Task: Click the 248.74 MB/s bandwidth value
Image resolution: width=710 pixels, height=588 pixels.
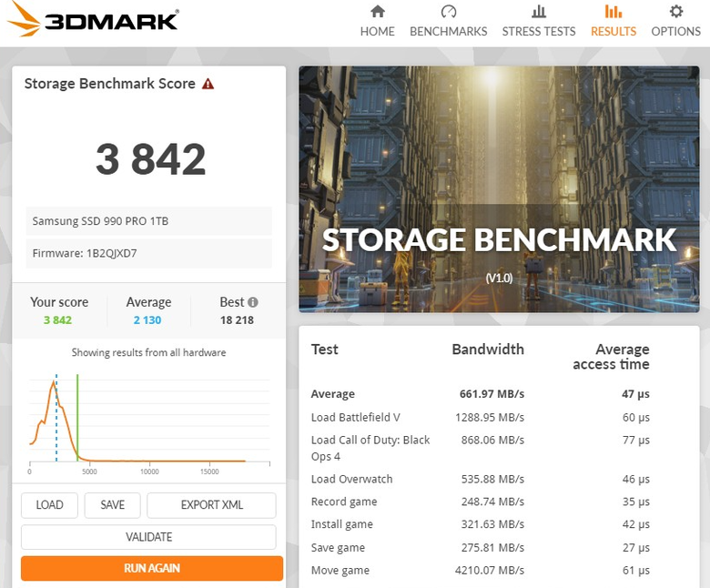Action: 492,502
